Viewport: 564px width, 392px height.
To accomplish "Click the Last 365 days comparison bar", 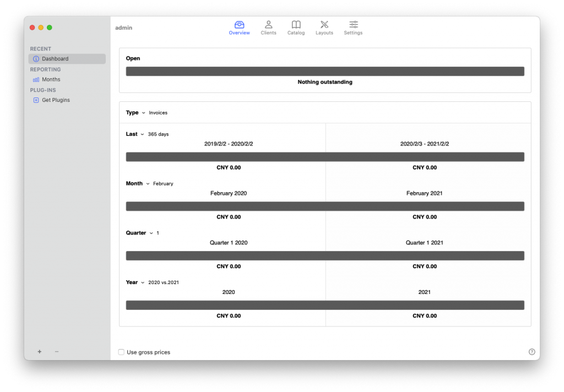I will click(325, 157).
